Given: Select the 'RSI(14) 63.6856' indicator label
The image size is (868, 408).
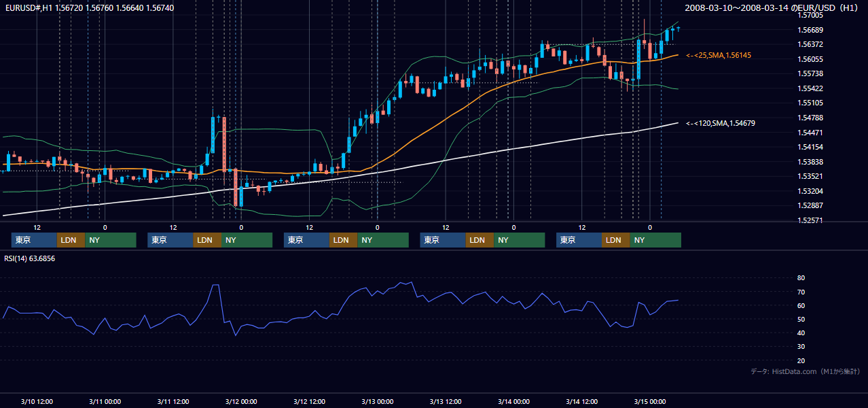Looking at the screenshot, I should pyautogui.click(x=29, y=258).
